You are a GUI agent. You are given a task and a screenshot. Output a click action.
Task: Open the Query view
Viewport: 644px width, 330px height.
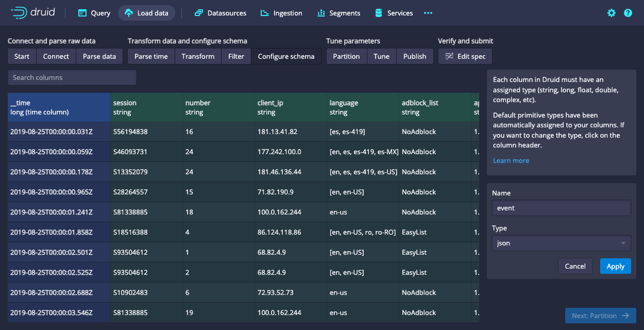click(x=94, y=13)
